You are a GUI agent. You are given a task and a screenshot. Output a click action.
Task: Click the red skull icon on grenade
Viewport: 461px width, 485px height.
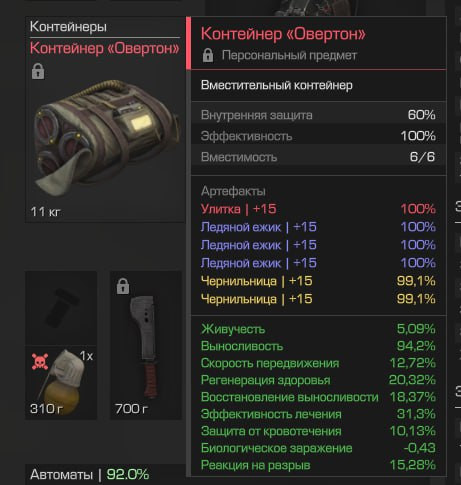[40, 362]
